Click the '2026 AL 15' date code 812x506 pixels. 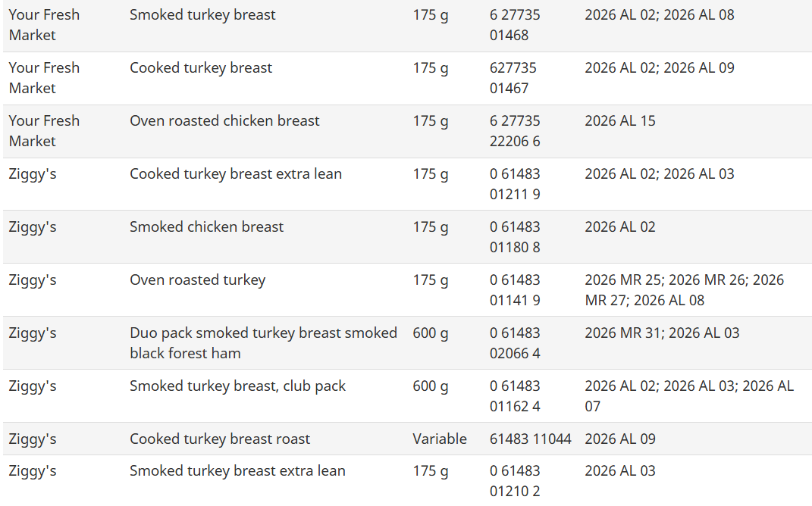pyautogui.click(x=620, y=121)
